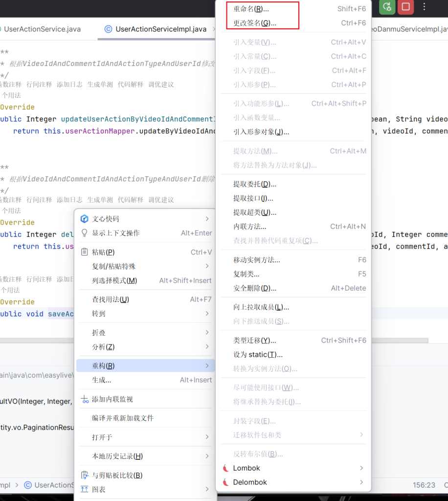Click the 添加内联监视 watch icon
This screenshot has width=448, height=501.
coord(84,399)
